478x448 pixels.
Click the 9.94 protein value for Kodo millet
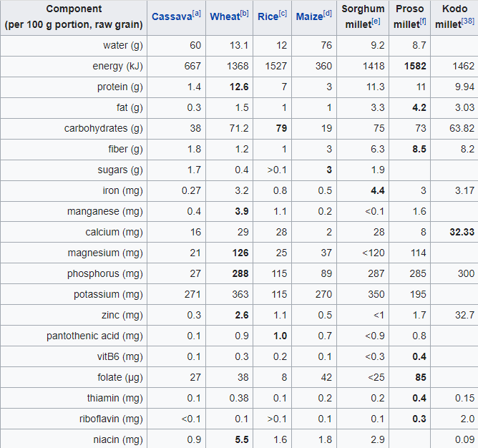pyautogui.click(x=464, y=87)
